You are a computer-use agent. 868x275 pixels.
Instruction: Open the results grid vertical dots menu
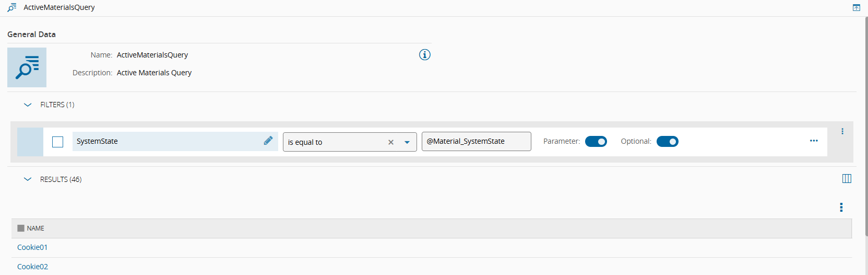point(841,208)
